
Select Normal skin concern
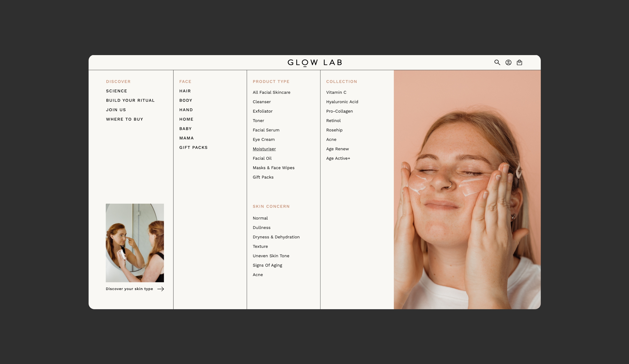coord(260,218)
